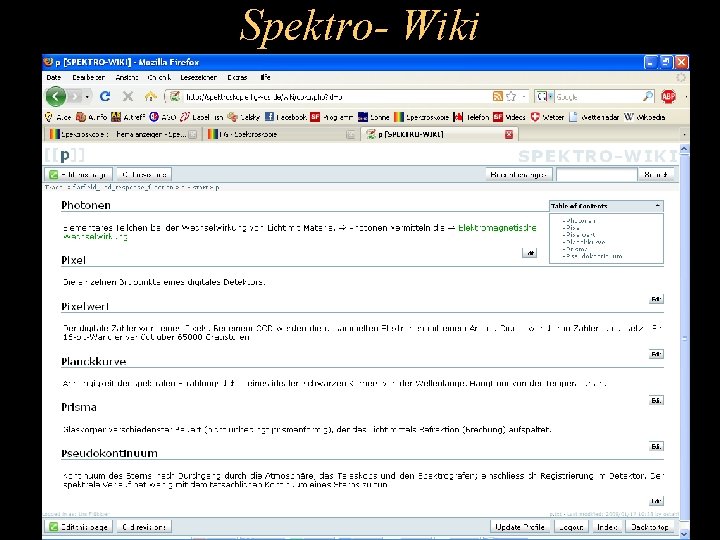Open the list-all-tabs dropdown arrow

coord(684,135)
